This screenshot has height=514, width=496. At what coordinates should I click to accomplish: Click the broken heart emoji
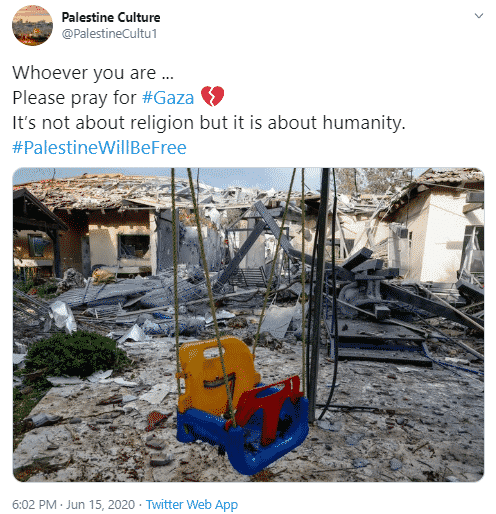[212, 97]
